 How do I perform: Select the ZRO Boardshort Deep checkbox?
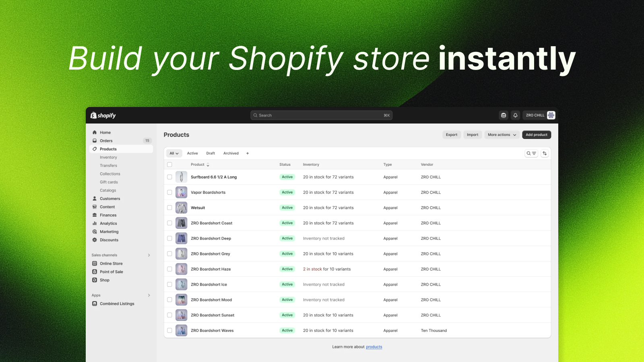tap(169, 239)
